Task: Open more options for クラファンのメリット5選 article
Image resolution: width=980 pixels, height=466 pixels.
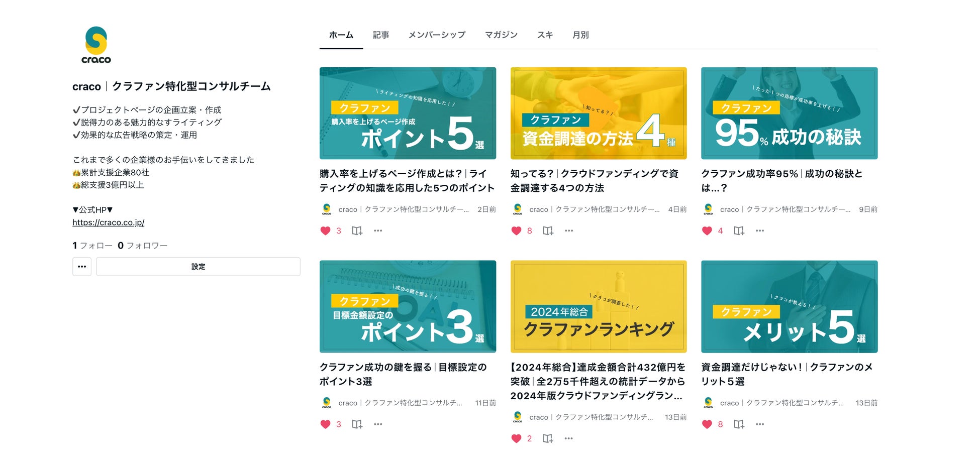Action: coord(760,424)
